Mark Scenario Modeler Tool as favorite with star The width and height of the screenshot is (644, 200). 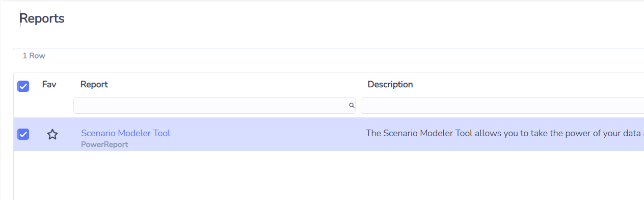tap(52, 135)
